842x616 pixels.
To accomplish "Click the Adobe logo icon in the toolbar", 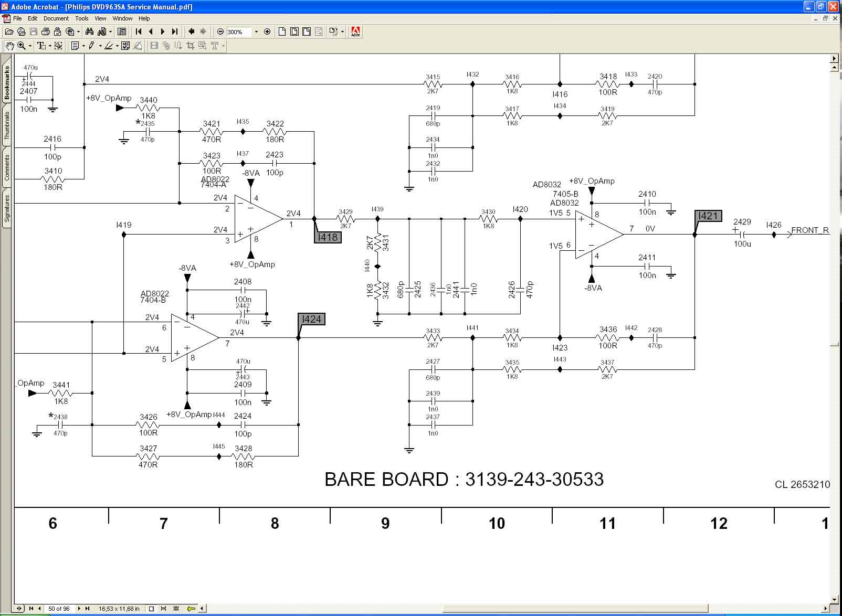I will (355, 31).
